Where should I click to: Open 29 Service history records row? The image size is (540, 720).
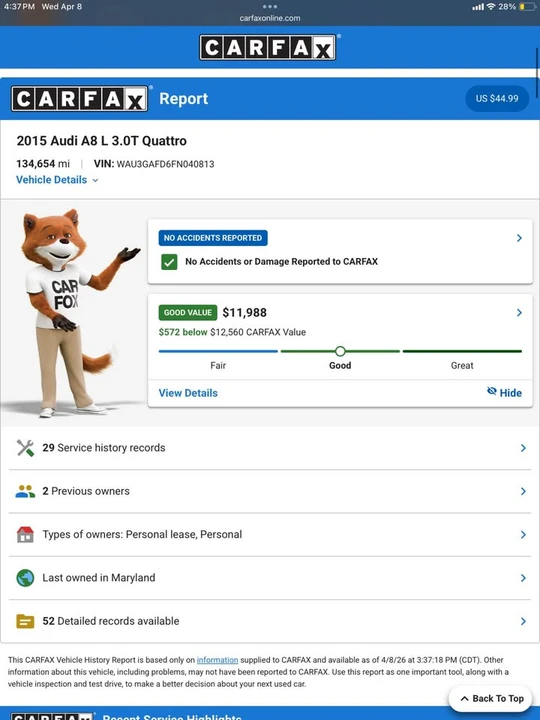[x=270, y=448]
